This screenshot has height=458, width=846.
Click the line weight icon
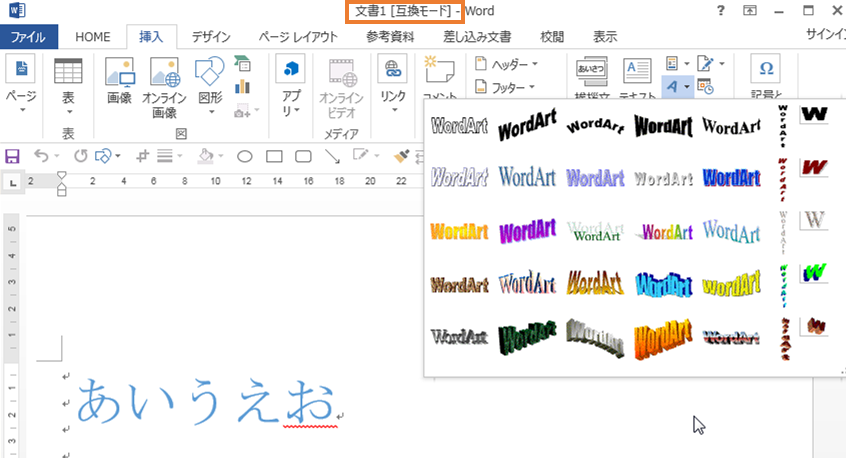pyautogui.click(x=165, y=156)
